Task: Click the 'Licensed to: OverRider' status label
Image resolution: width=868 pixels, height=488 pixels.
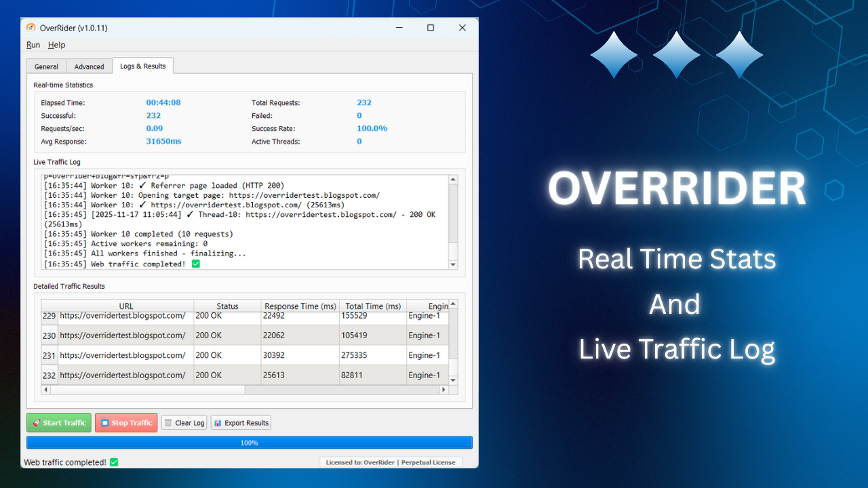Action: (360, 462)
